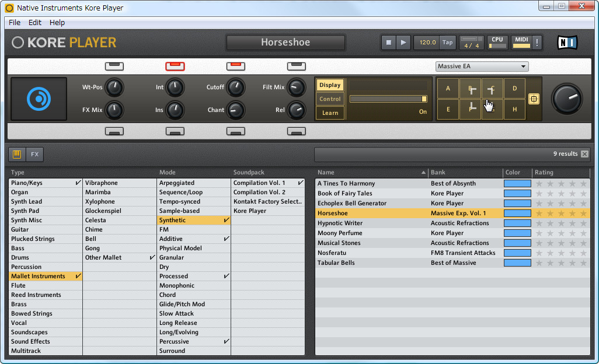Toggle the top button above Filt Mix
599x364 pixels.
coord(297,66)
